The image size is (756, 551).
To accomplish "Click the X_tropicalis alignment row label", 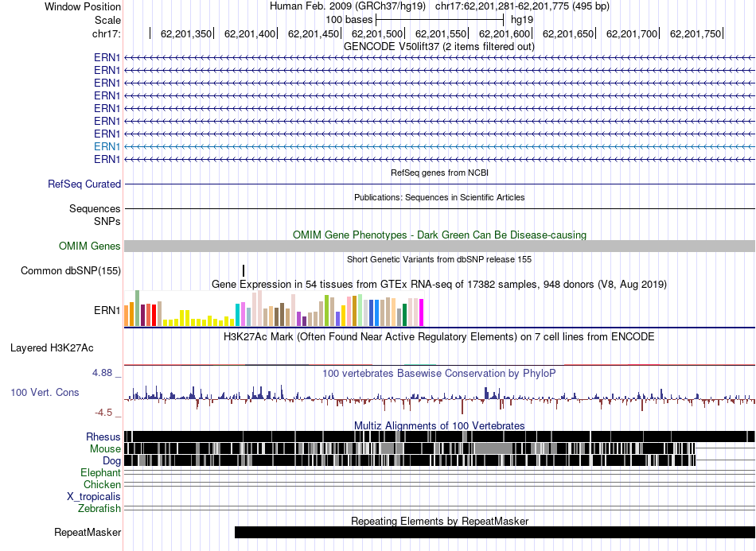I will point(94,497).
